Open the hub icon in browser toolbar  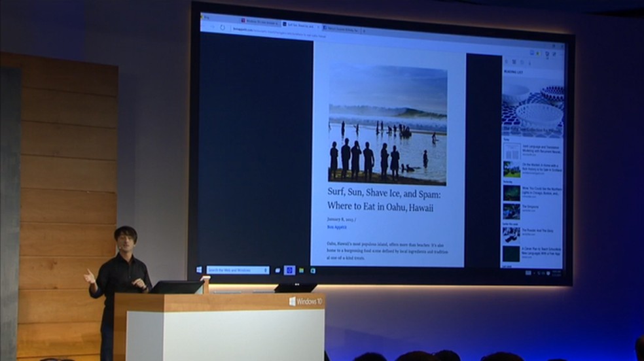point(547,54)
